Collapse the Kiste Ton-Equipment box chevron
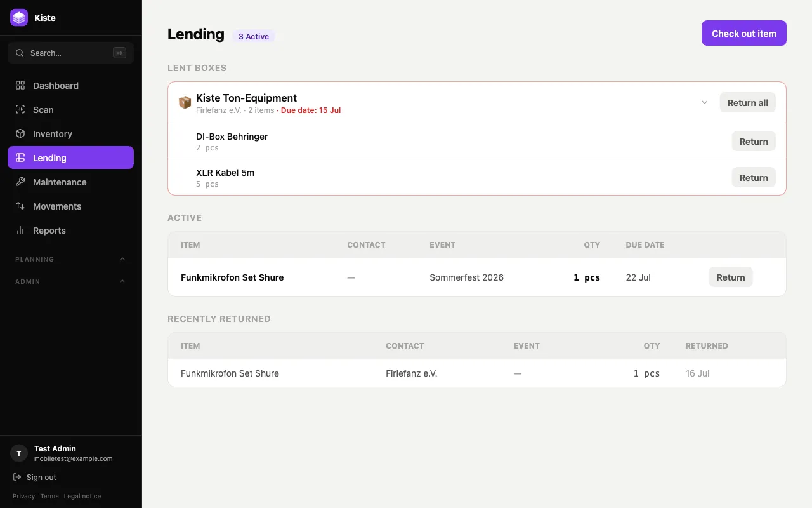 point(704,102)
